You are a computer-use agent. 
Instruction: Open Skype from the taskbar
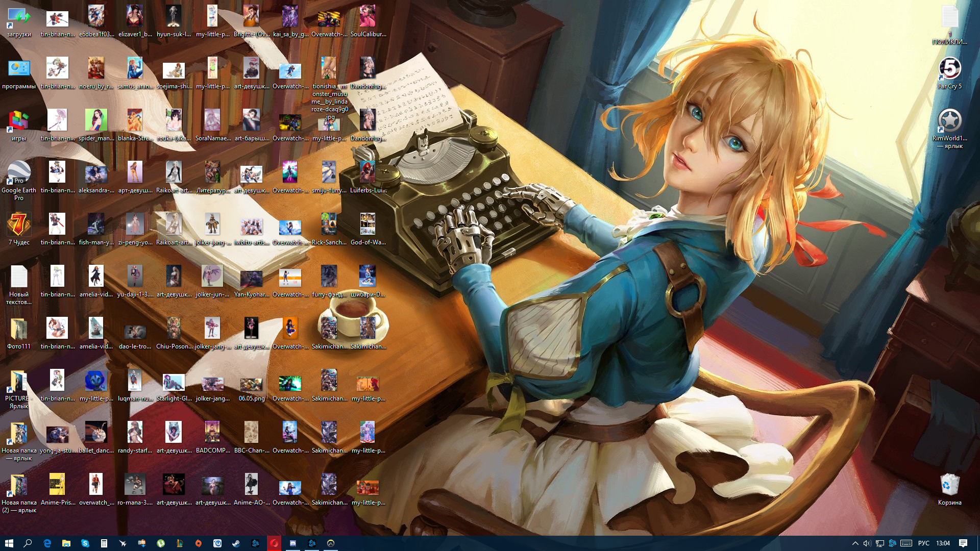tap(85, 543)
